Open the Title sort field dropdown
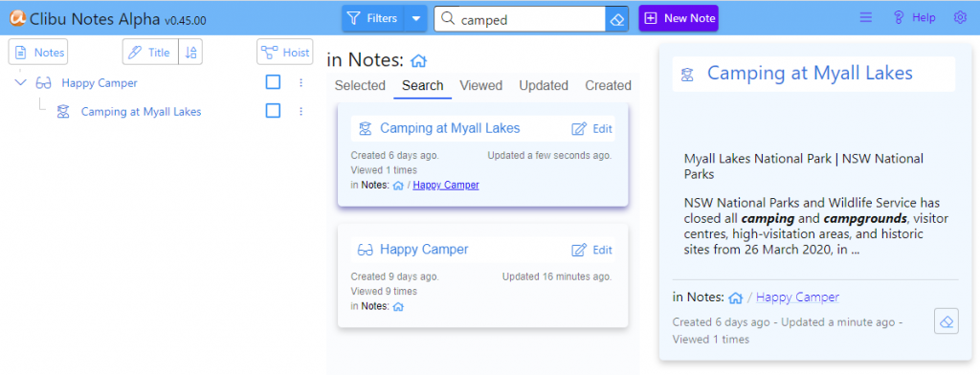 [150, 53]
